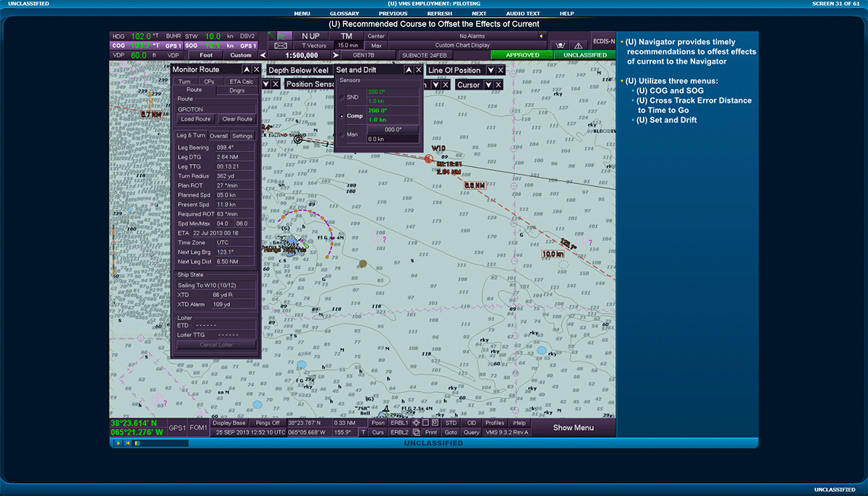
Task: Decrease chart scale with left arrow
Action: tap(263, 55)
